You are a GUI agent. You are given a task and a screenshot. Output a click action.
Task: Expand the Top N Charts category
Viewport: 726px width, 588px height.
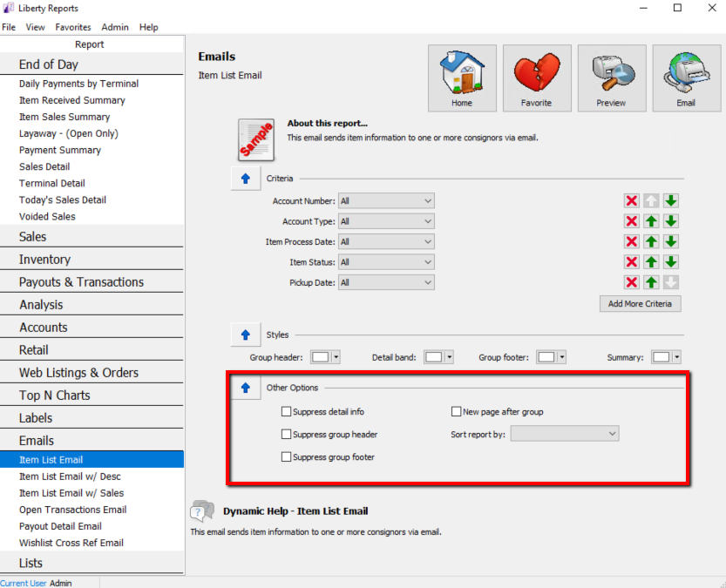[92, 395]
